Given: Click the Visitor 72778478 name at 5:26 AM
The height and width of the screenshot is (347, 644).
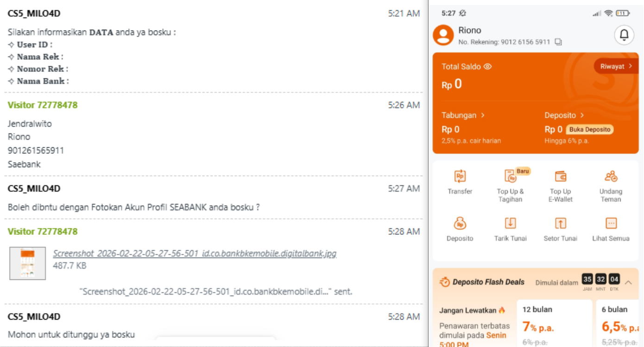Looking at the screenshot, I should pos(43,105).
